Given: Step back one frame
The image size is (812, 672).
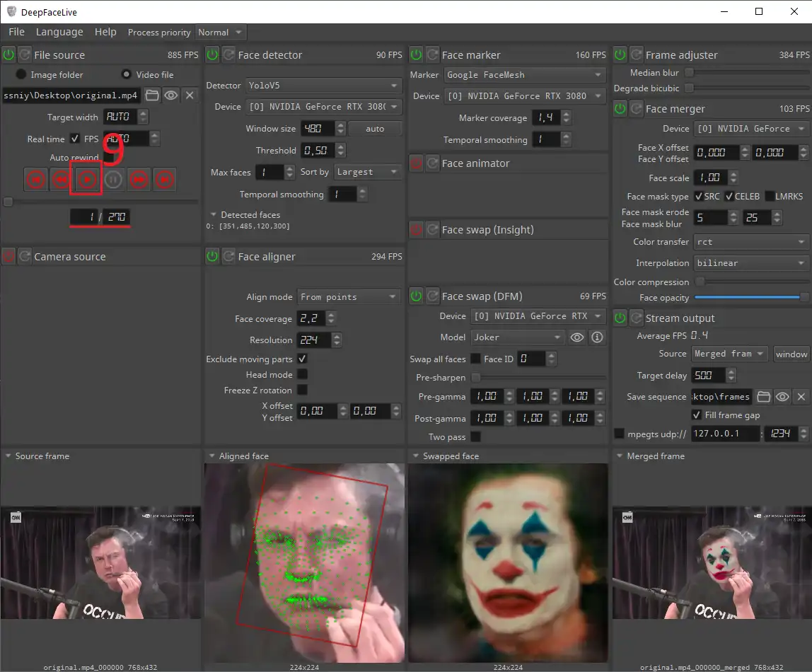Looking at the screenshot, I should (61, 180).
